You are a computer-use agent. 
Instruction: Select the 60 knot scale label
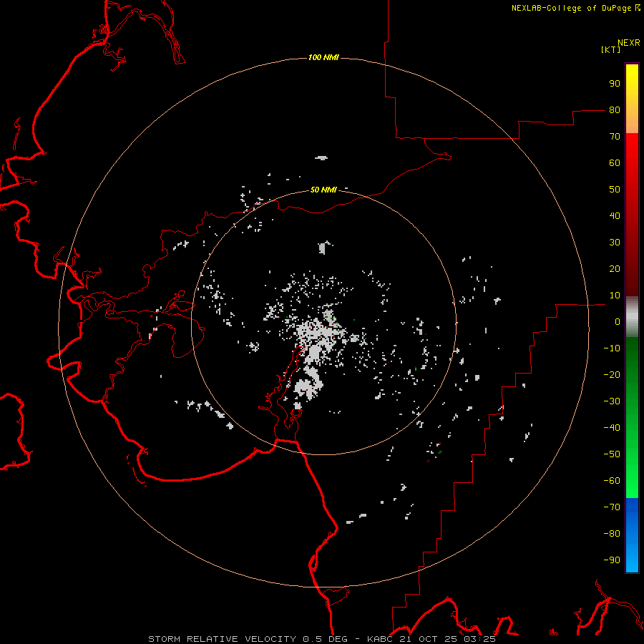615,163
